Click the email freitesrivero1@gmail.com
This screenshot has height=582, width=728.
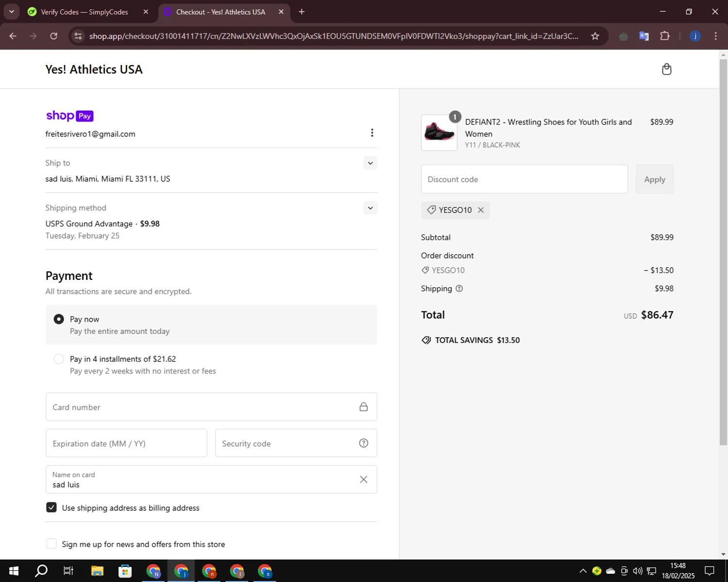(x=90, y=134)
